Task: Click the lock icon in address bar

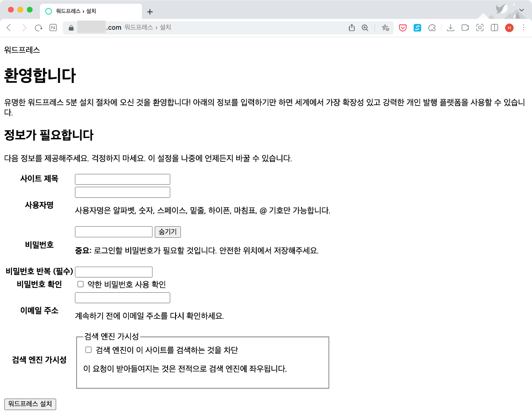Action: [70, 28]
